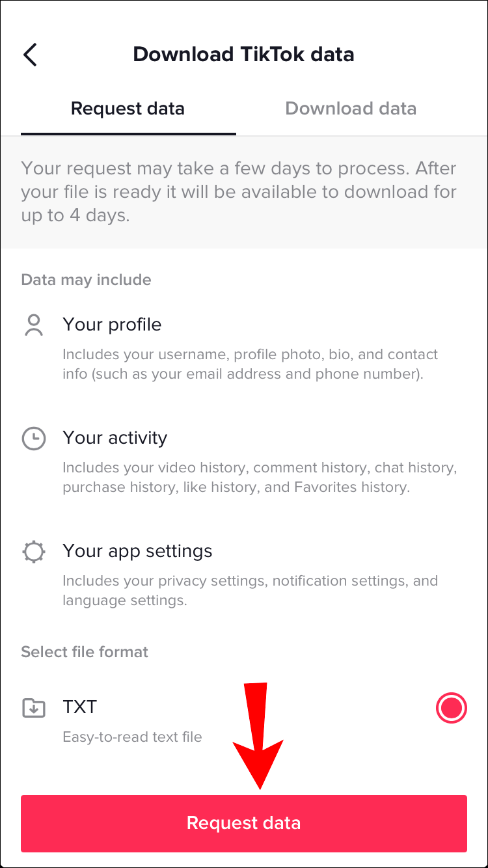The image size is (488, 868).
Task: Select the Your activity heading
Action: pyautogui.click(x=115, y=438)
